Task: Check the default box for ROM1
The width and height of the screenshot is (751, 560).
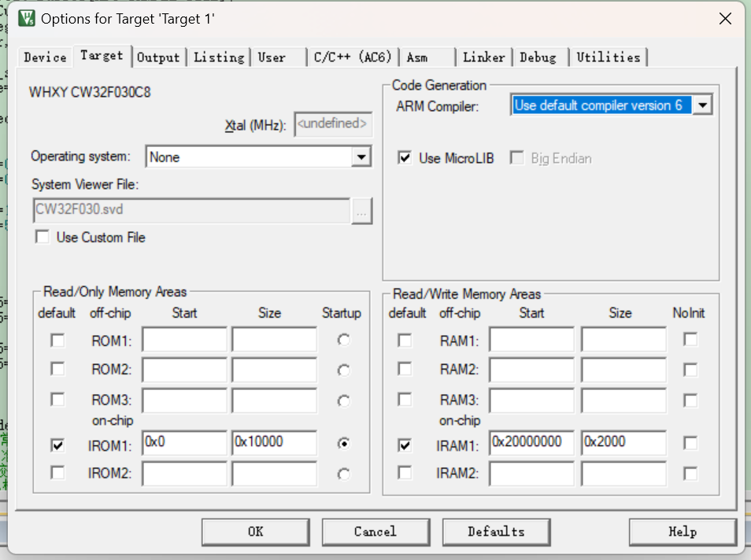Action: pyautogui.click(x=57, y=341)
